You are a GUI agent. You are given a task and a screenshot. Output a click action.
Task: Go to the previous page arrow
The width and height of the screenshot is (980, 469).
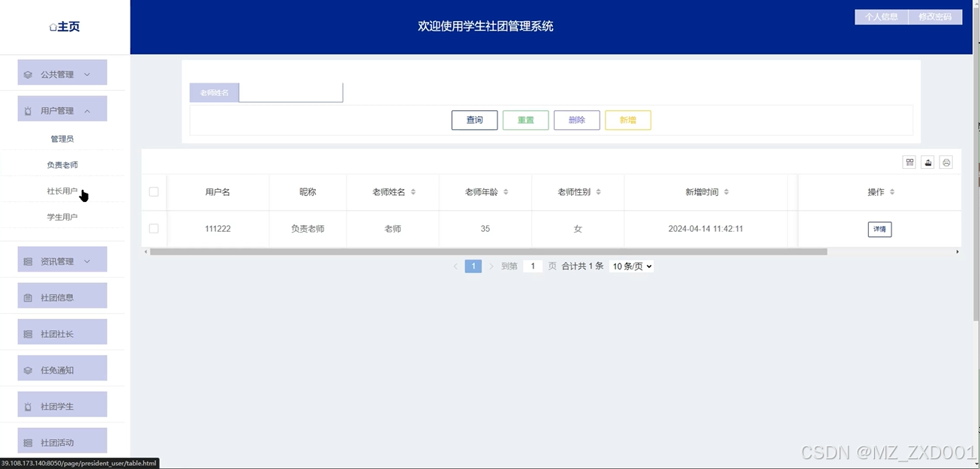coord(455,266)
